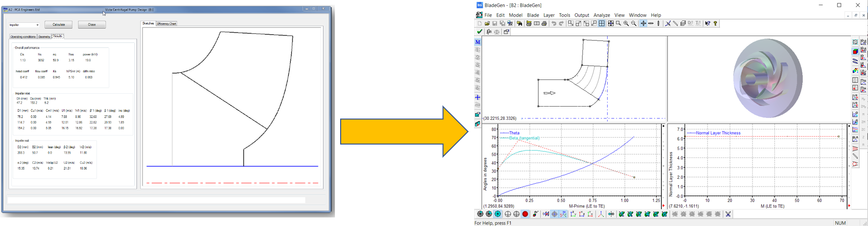Click the Open file toolbar icon

pyautogui.click(x=487, y=23)
